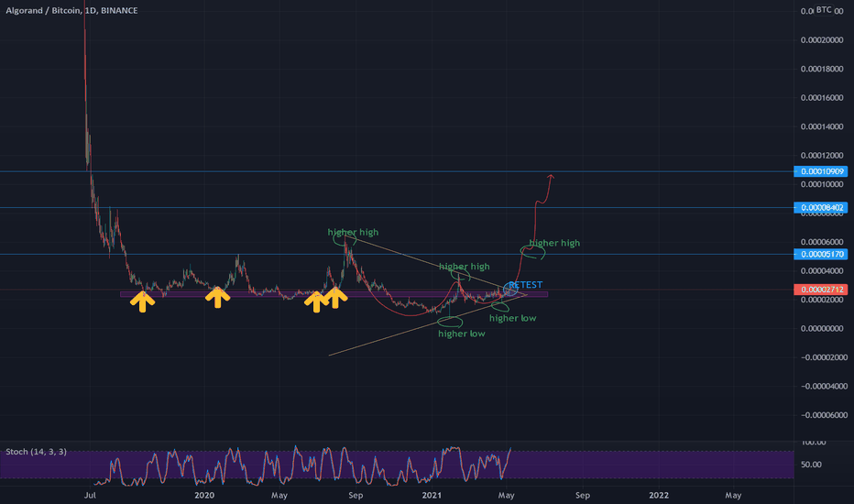Click the 0.00006000 price axis value

point(822,242)
